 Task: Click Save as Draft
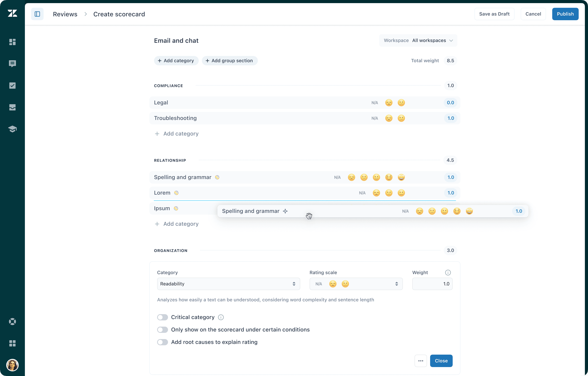494,14
